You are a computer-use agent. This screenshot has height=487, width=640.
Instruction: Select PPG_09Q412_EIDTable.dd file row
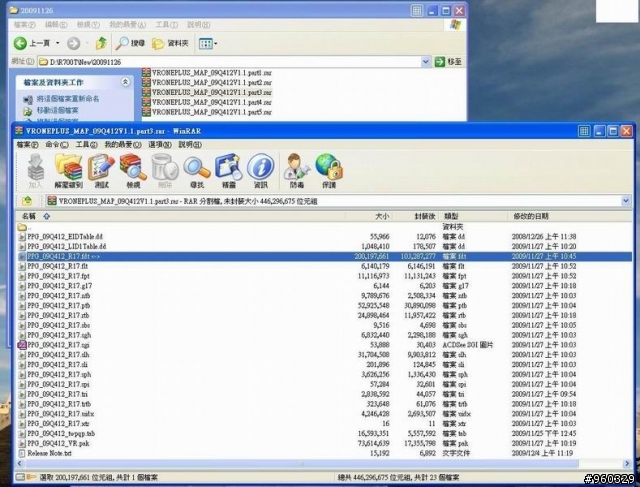click(325, 236)
